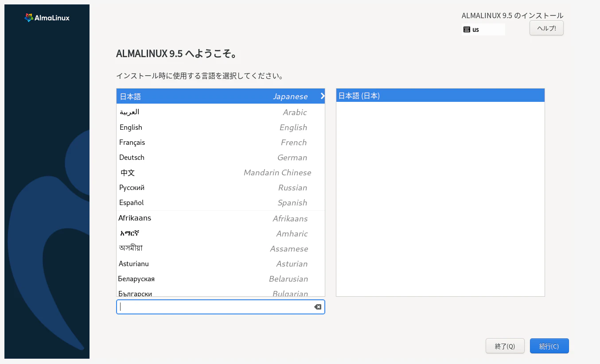Click the 続行(C) continue button
This screenshot has height=364, width=600.
(549, 346)
